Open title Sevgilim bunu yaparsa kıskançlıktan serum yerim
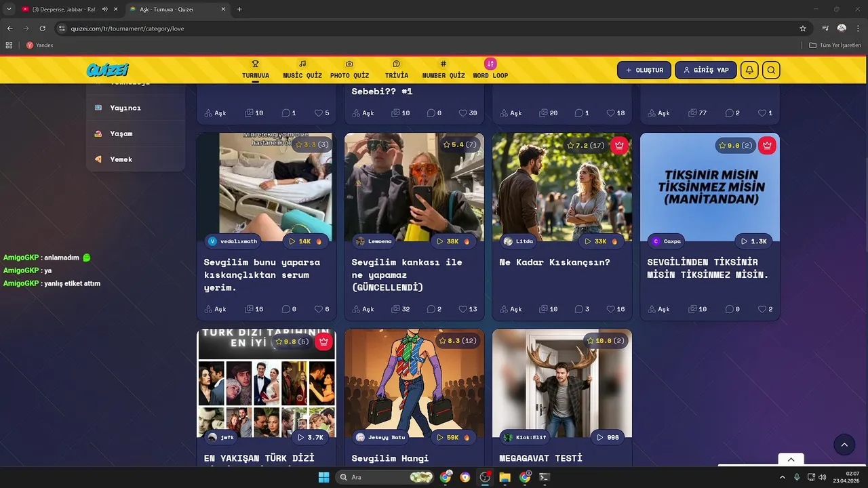This screenshot has width=868, height=488. tap(262, 274)
